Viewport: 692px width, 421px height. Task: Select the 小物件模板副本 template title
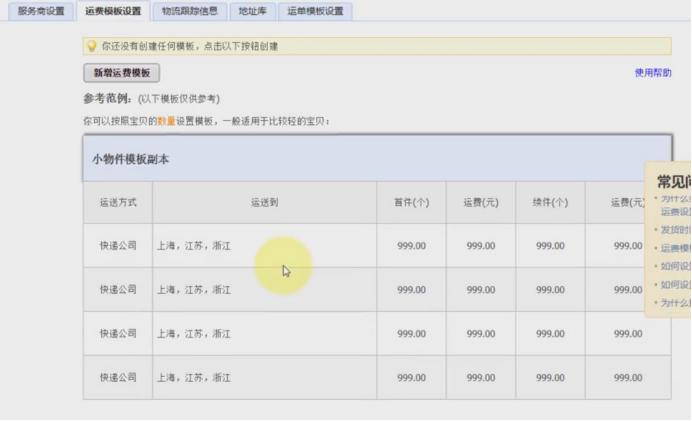tap(131, 159)
